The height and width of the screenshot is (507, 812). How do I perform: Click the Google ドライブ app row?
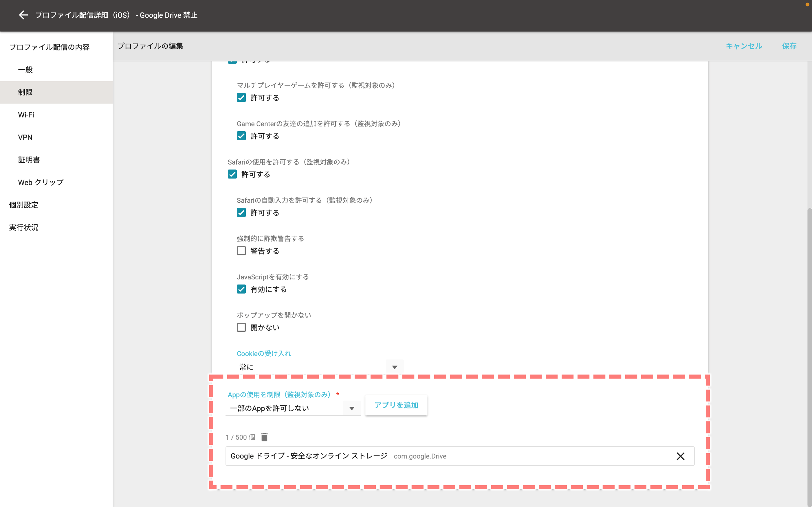(x=460, y=456)
